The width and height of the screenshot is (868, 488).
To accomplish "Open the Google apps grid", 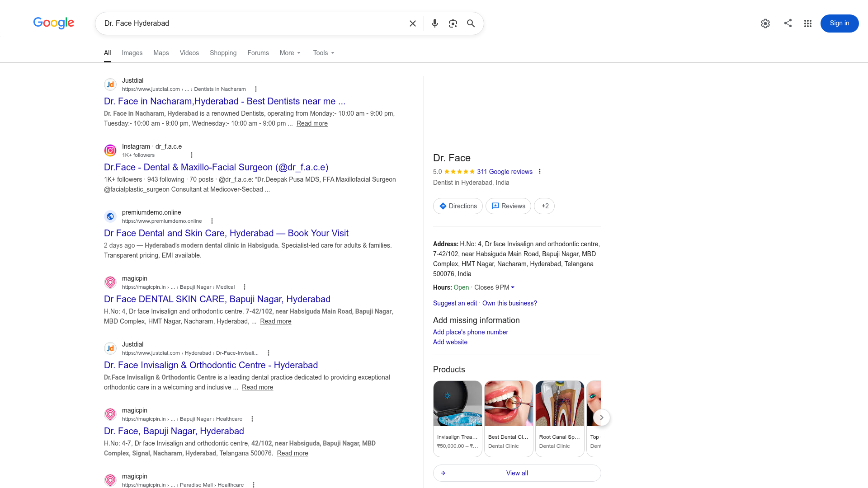I will point(808,23).
